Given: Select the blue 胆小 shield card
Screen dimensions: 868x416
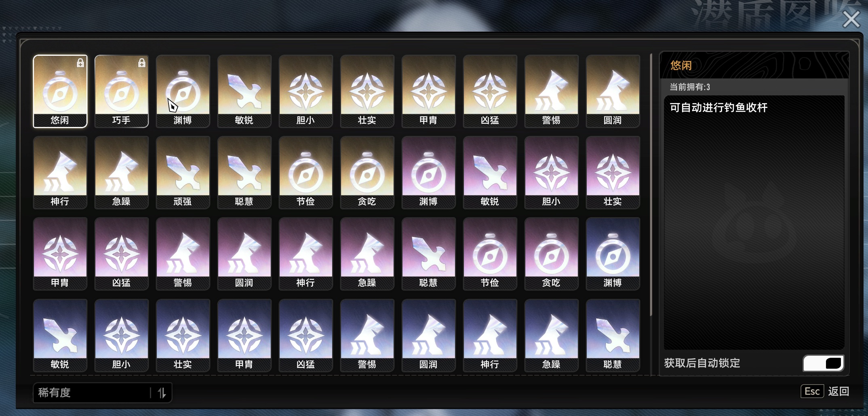Looking at the screenshot, I should (x=121, y=336).
